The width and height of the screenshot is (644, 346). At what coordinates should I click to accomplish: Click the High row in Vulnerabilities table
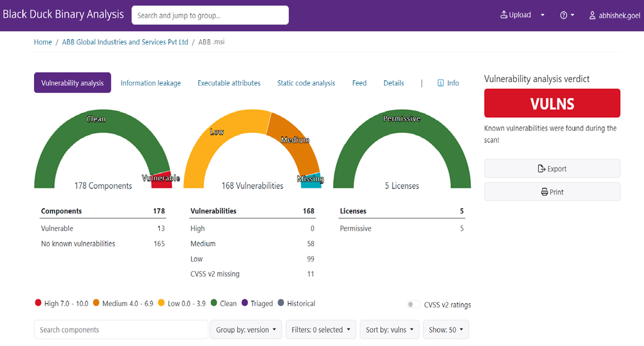(x=252, y=228)
